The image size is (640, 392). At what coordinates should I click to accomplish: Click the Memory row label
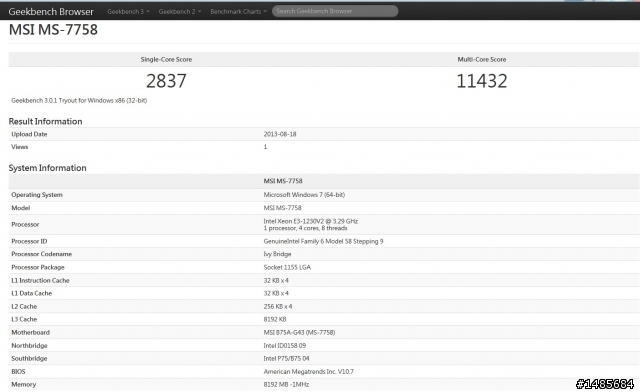coord(24,384)
